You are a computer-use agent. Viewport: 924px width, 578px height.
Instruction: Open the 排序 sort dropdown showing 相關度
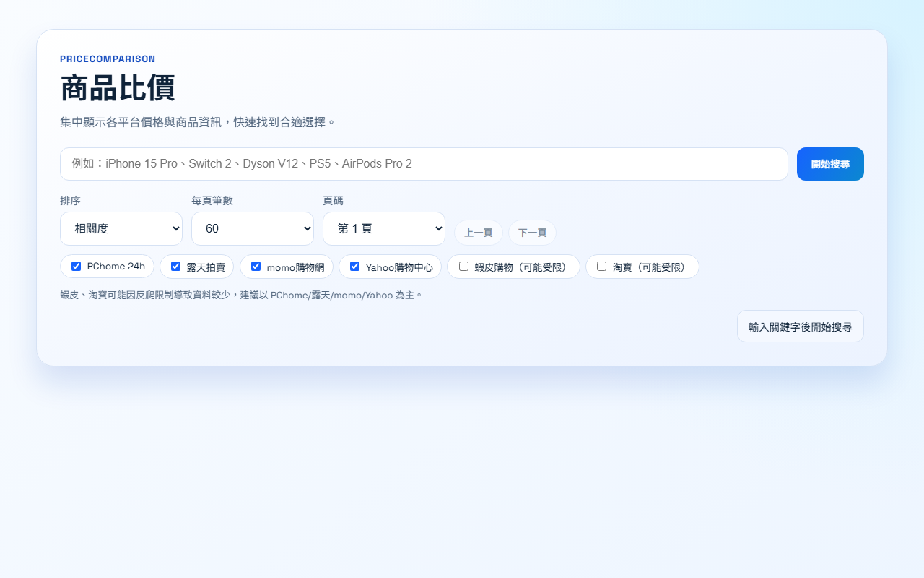point(121,228)
